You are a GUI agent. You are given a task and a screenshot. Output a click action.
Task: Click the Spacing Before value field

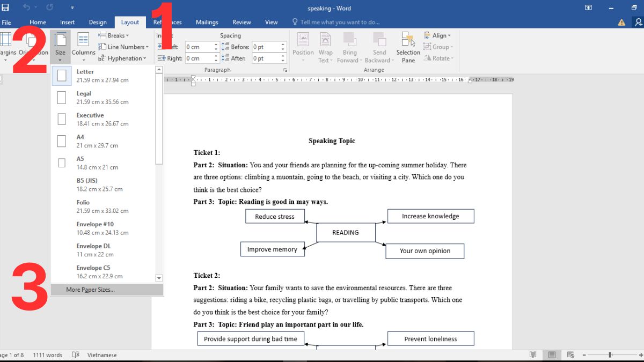point(266,47)
